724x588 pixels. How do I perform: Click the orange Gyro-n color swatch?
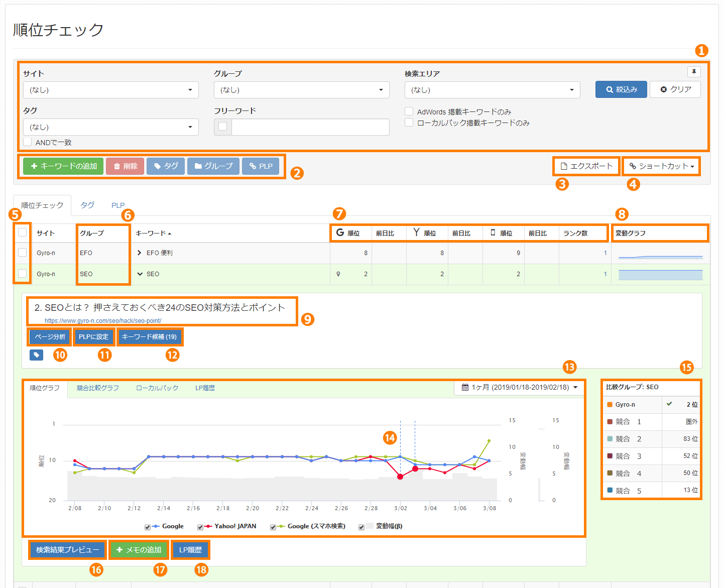click(610, 405)
